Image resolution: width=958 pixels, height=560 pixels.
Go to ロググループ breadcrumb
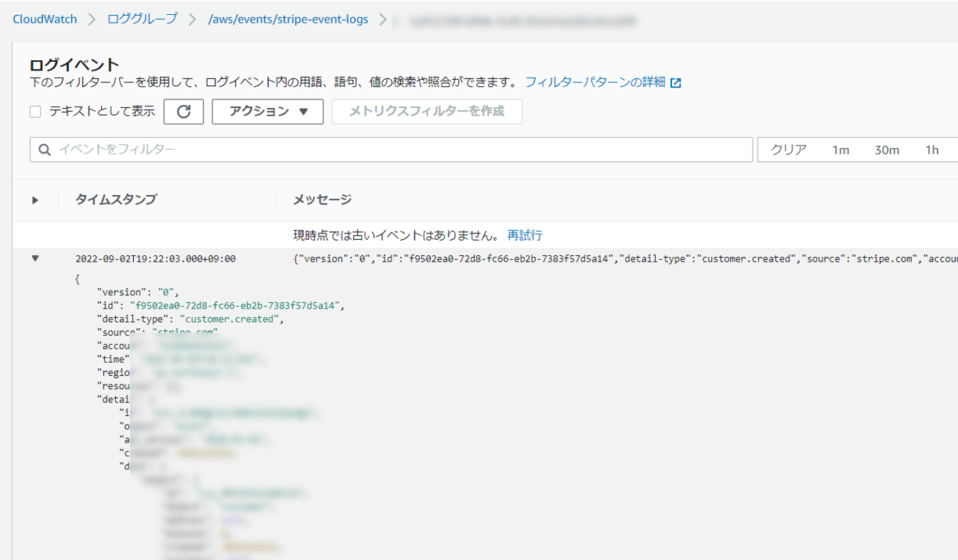point(142,20)
